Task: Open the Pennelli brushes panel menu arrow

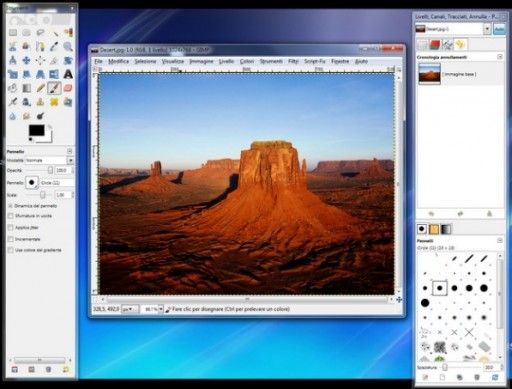Action: pyautogui.click(x=500, y=240)
